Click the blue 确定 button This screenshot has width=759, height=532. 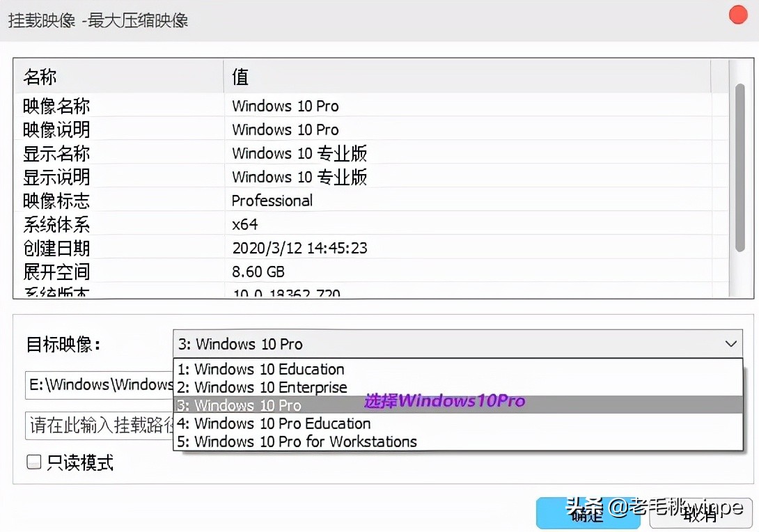click(x=588, y=514)
